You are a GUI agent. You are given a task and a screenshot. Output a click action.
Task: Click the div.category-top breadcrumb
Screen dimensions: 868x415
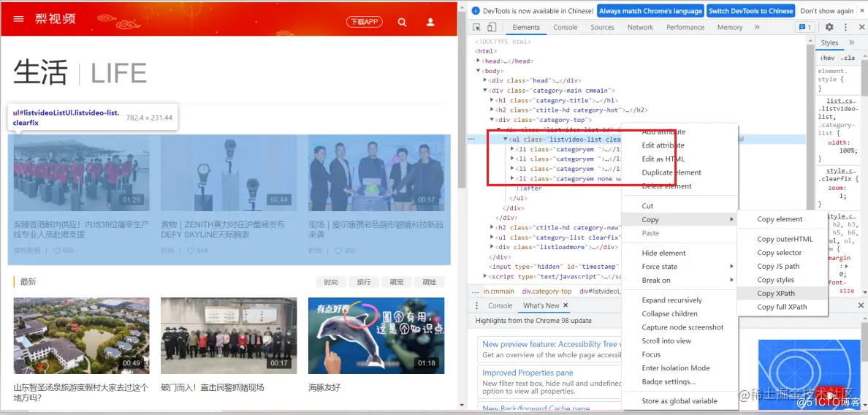point(547,291)
